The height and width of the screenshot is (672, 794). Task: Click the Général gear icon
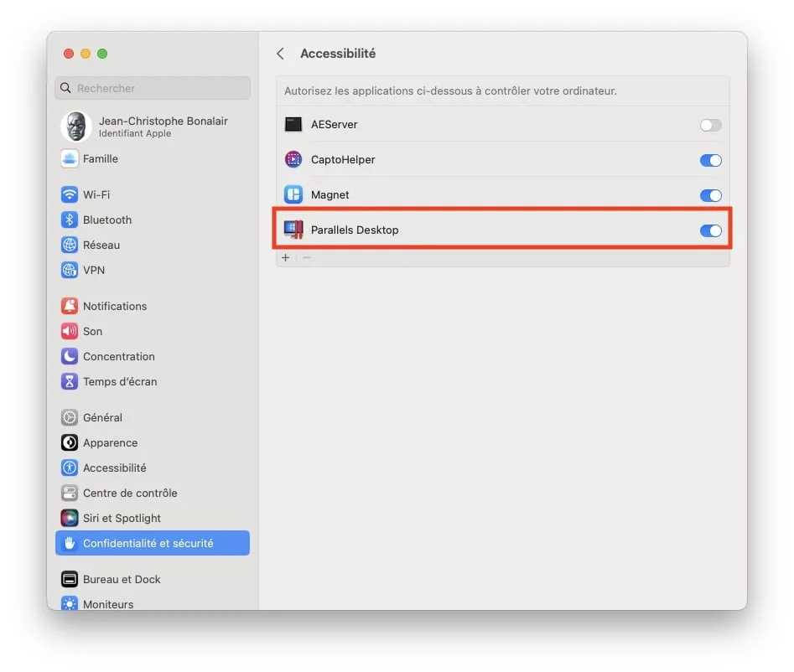[x=70, y=417]
